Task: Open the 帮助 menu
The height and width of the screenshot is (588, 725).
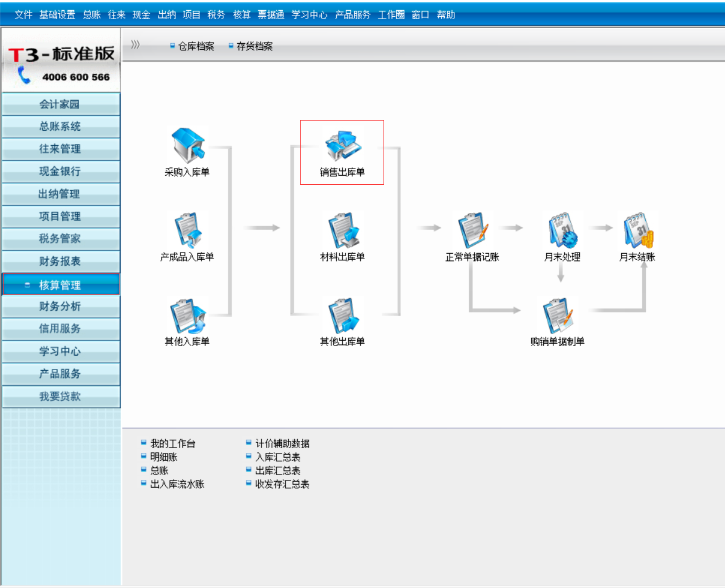Action: tap(446, 15)
